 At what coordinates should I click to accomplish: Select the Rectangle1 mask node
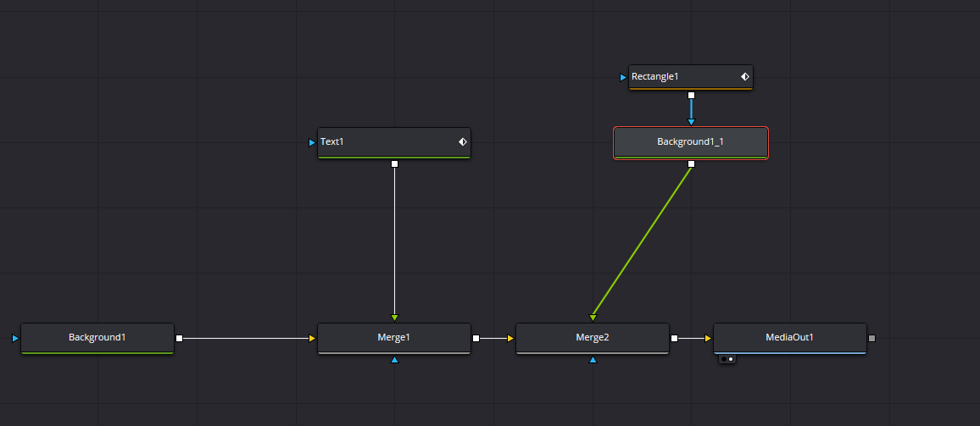pyautogui.click(x=691, y=77)
